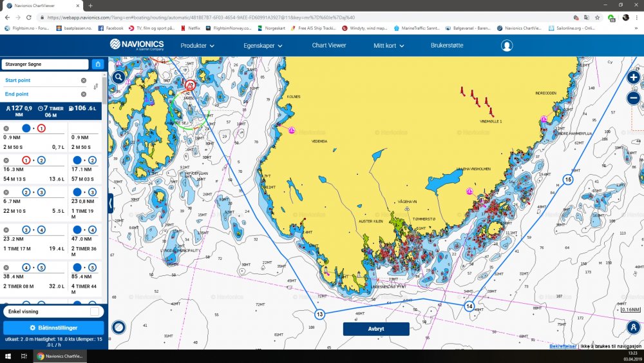Open the Flightsim.no bookmark

(x=26, y=28)
